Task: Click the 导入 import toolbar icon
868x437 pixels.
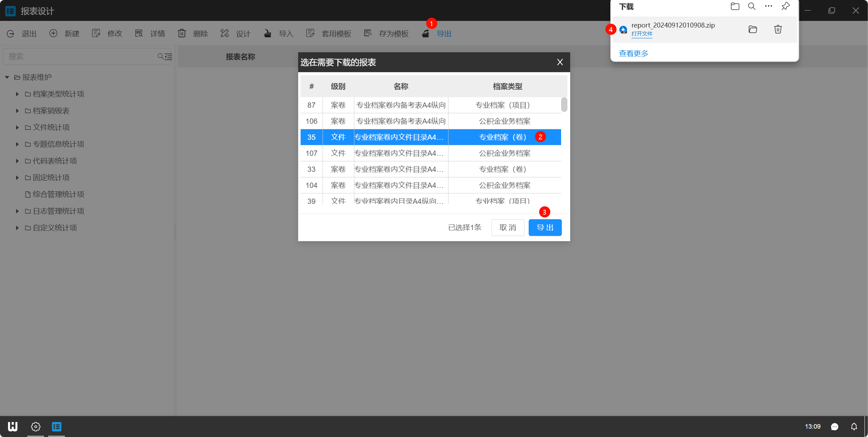Action: (x=267, y=33)
